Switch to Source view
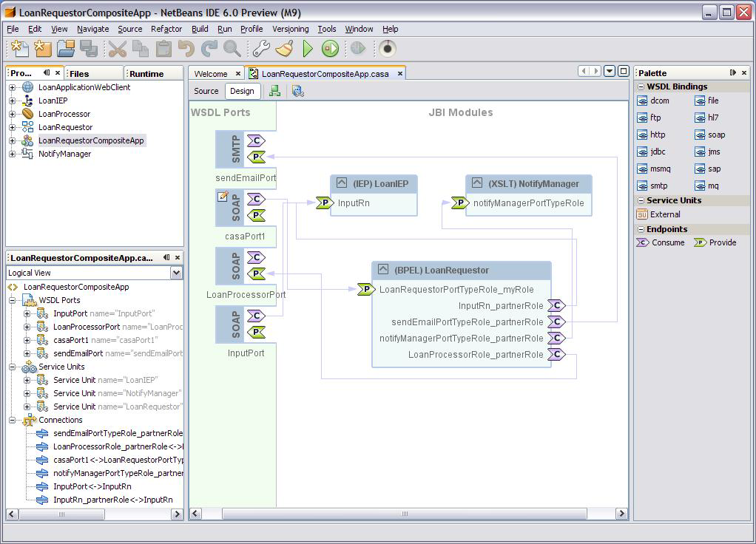Image resolution: width=756 pixels, height=544 pixels. [x=206, y=91]
